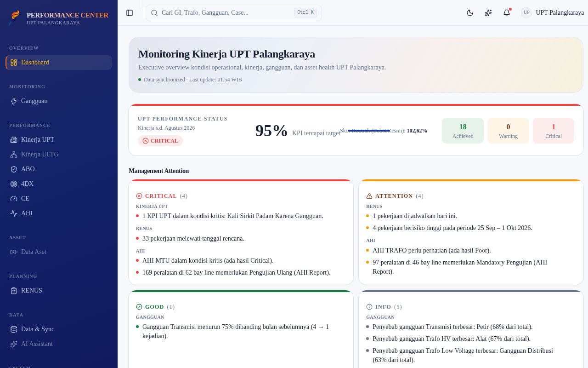588x368 pixels.
Task: Click the '33 pekerjaan melewati tanggal rencana' item
Action: [193, 238]
